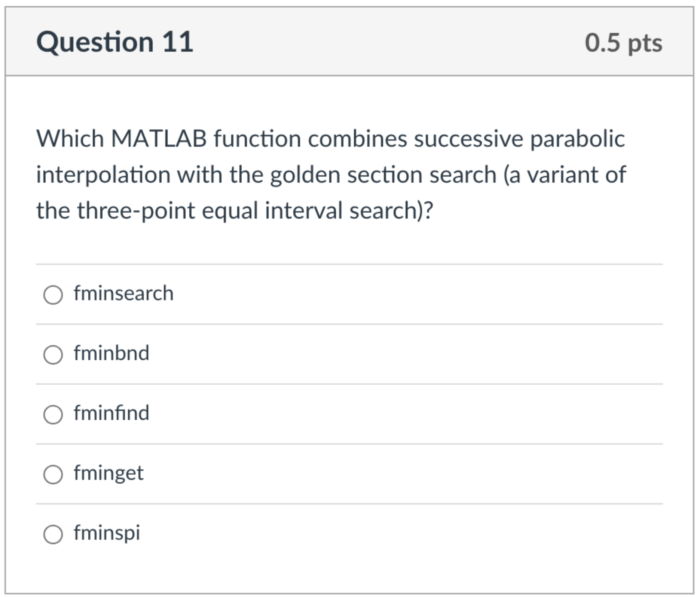Choose the fminbnd radio option

[53, 354]
